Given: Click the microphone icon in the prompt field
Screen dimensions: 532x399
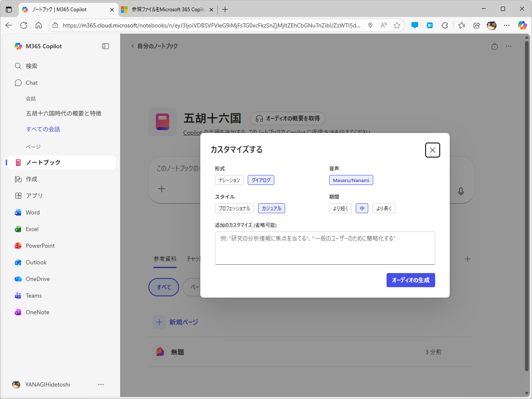Looking at the screenshot, I should 461,192.
